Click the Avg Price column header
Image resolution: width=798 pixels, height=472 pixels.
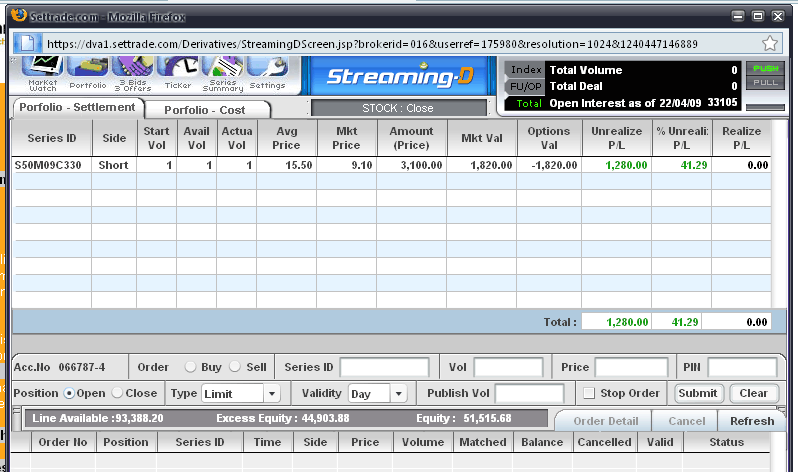[287, 138]
